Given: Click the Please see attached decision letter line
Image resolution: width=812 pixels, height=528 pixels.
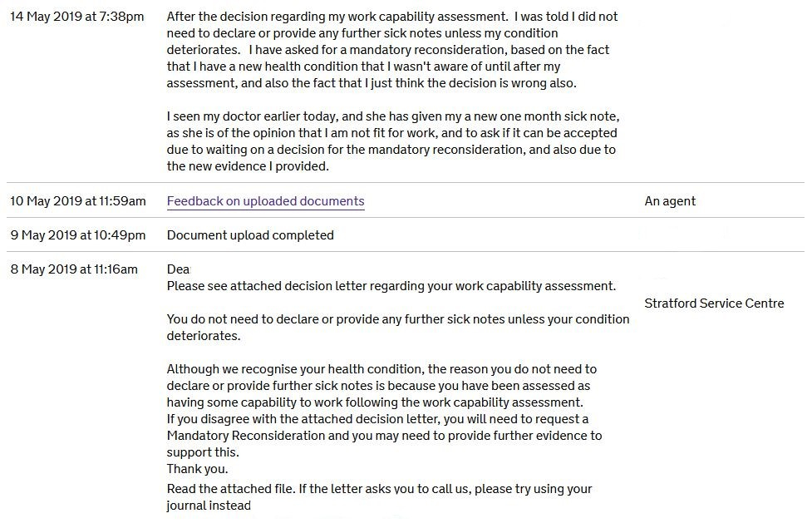Looking at the screenshot, I should click(x=391, y=286).
